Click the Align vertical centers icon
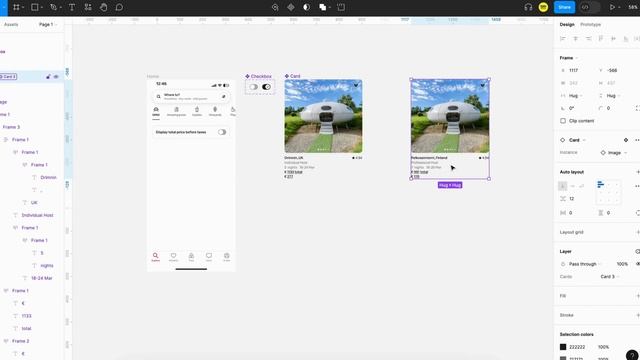Viewport: 640px width, 360px height. coord(613,38)
